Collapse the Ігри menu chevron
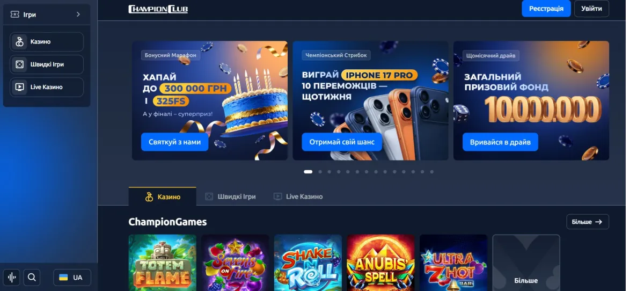The image size is (644, 291). [78, 14]
